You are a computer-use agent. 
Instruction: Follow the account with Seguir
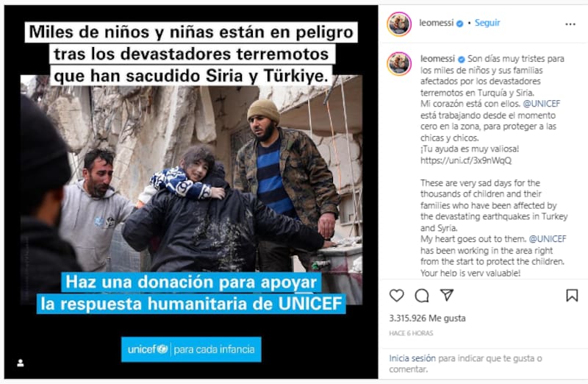point(487,23)
